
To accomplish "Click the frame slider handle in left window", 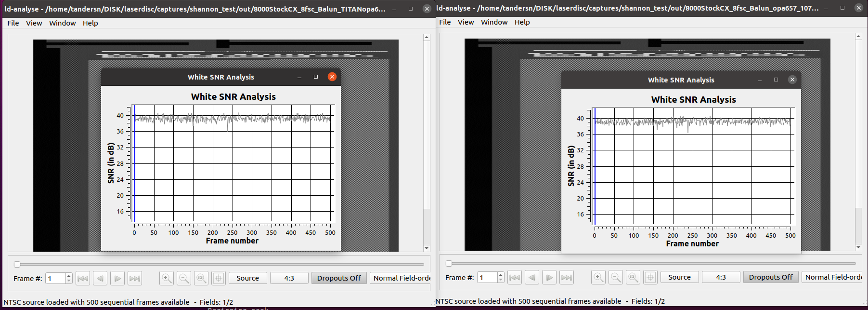I will click(x=17, y=264).
